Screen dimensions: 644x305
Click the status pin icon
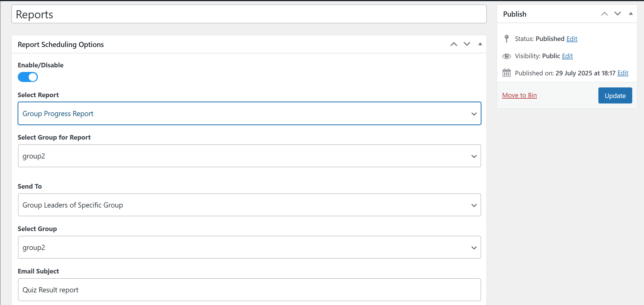(507, 39)
